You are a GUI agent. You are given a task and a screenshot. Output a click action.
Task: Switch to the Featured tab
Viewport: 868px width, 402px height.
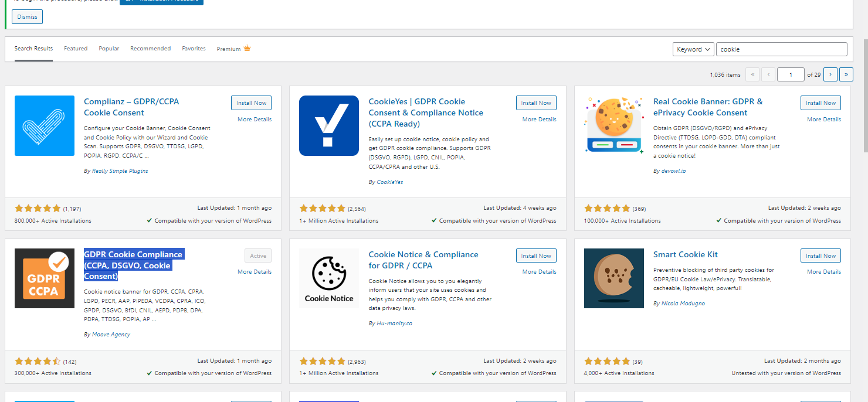76,49
